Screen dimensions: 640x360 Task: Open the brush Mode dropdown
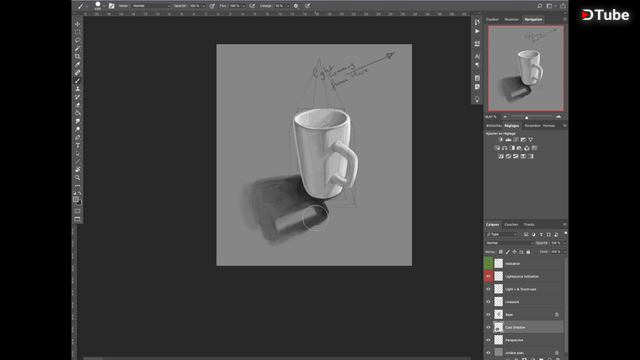point(151,6)
